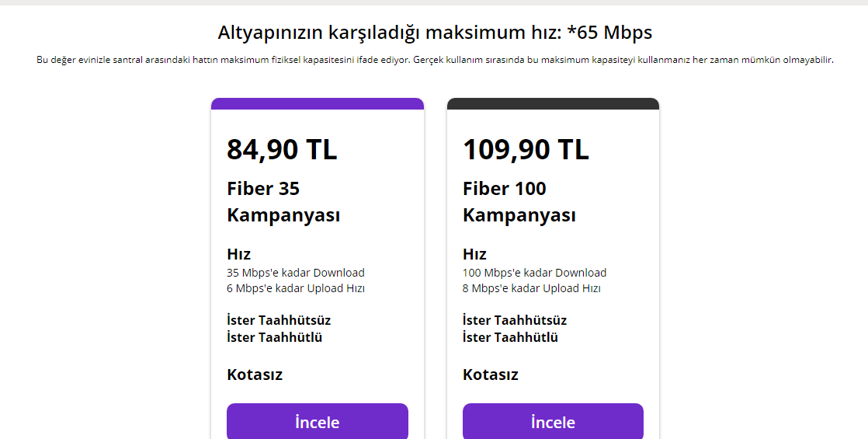Click Kotasız label in Fiber 35 card
Image resolution: width=868 pixels, height=439 pixels.
(255, 375)
